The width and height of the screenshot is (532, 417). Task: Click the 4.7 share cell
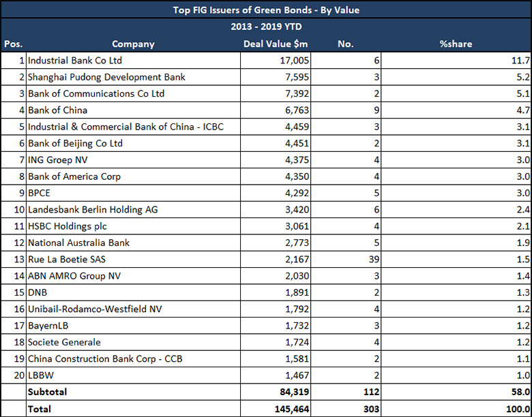pos(456,110)
